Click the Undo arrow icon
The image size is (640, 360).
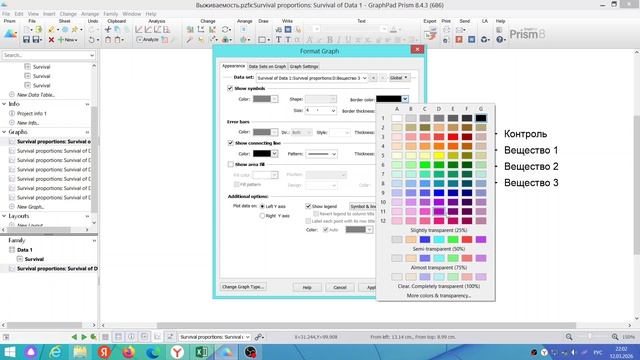91,40
